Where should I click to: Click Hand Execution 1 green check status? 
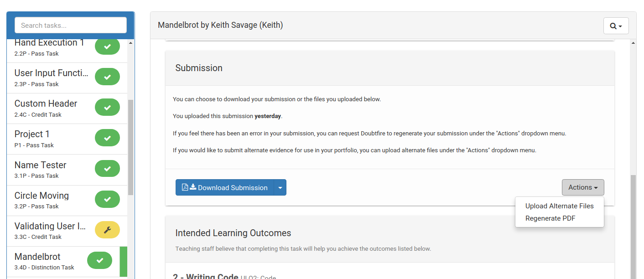[x=107, y=46]
